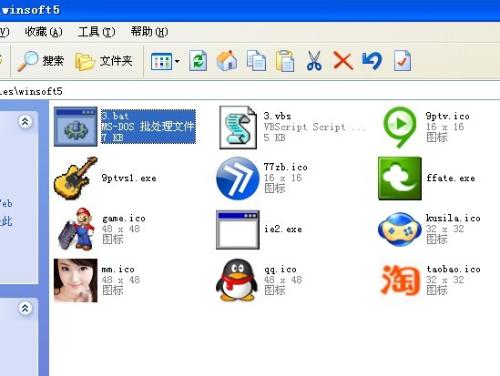Select the ffate.exe green cloud icon

400,178
